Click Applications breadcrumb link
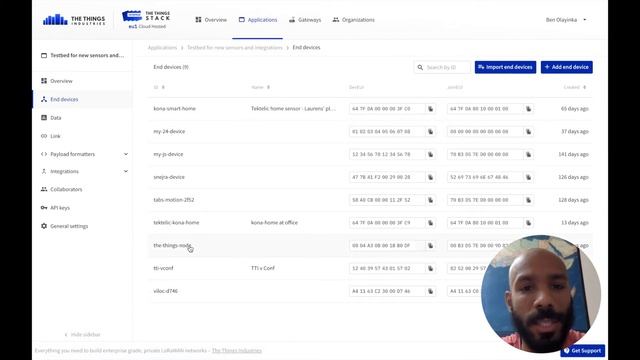The height and width of the screenshot is (360, 640). pyautogui.click(x=162, y=48)
